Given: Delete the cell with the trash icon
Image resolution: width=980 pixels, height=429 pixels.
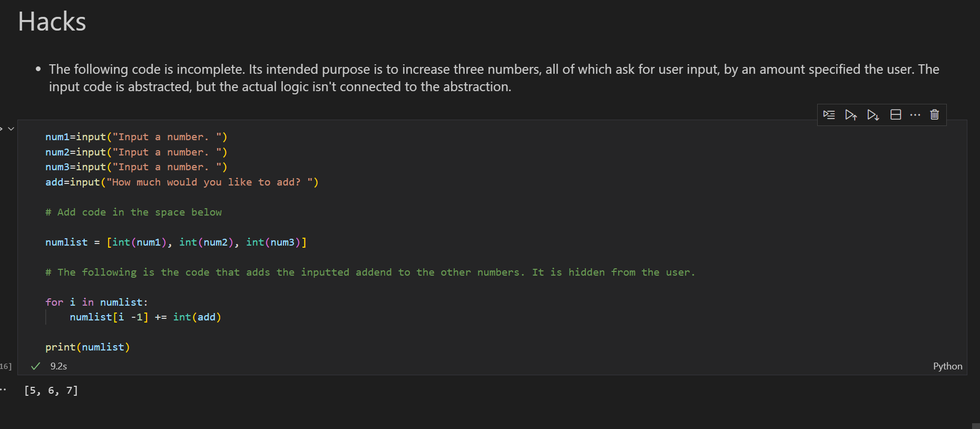Looking at the screenshot, I should pos(935,115).
